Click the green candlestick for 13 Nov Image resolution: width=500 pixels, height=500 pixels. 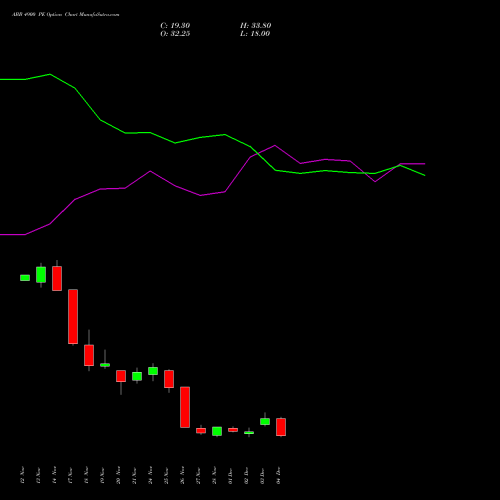point(41,275)
